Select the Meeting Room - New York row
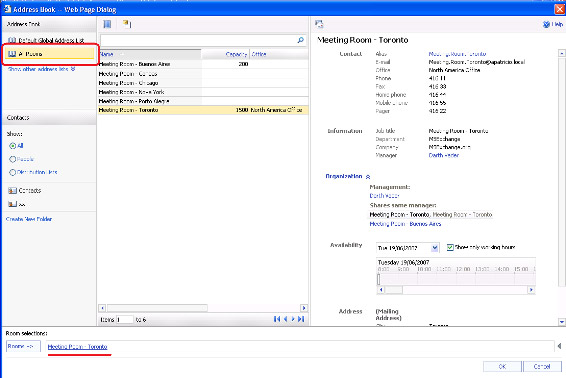This screenshot has height=378, width=566. point(203,92)
